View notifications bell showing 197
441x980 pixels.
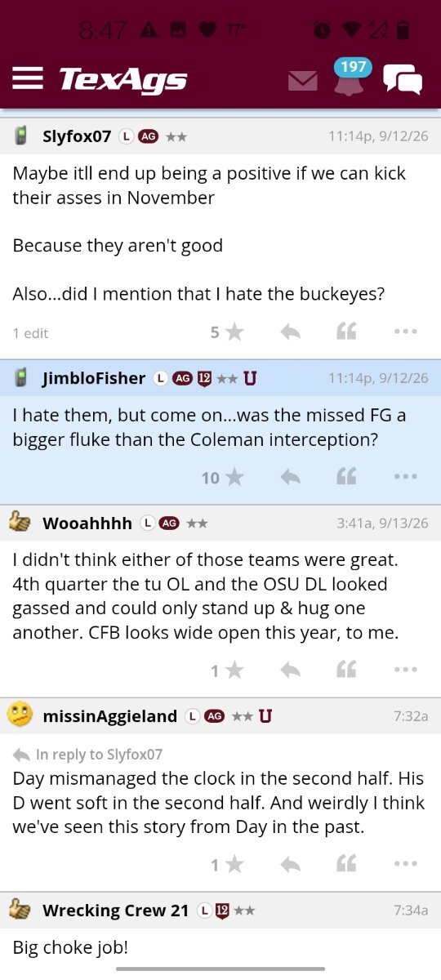point(349,78)
